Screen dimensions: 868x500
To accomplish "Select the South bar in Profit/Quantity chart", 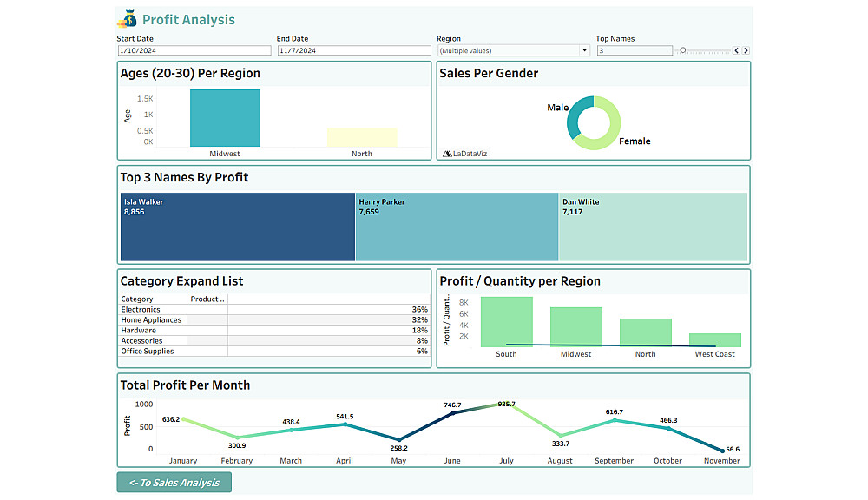I will coord(507,322).
